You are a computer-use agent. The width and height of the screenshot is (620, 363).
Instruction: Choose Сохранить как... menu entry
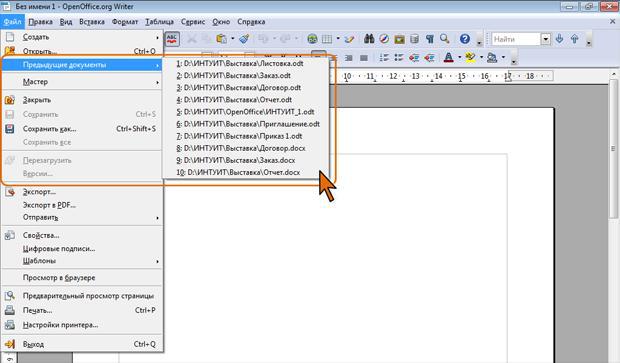[82, 129]
